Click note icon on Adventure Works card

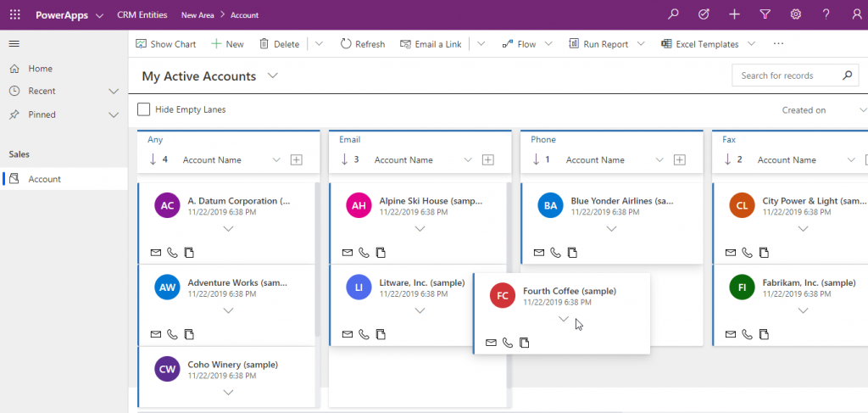[x=189, y=334]
